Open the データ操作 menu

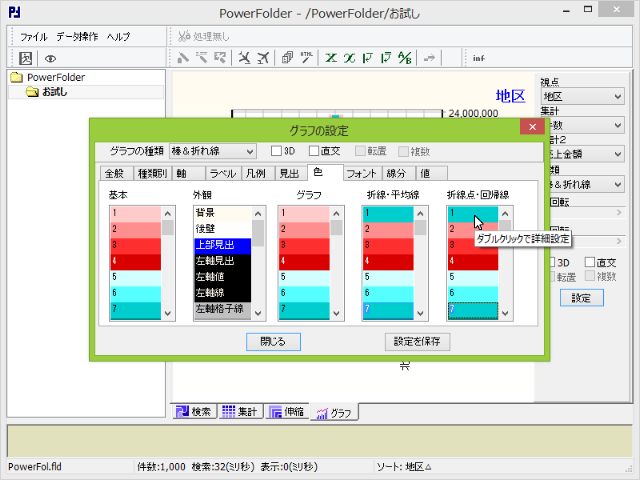tap(77, 37)
